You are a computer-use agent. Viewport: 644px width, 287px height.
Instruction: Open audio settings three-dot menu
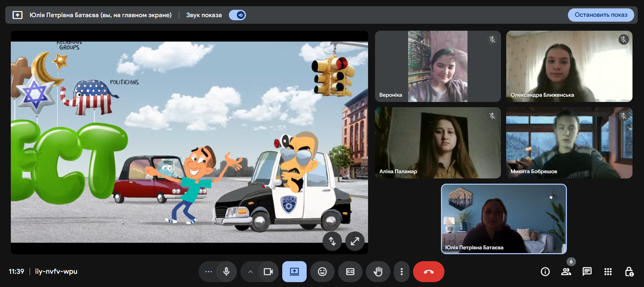[x=208, y=272]
